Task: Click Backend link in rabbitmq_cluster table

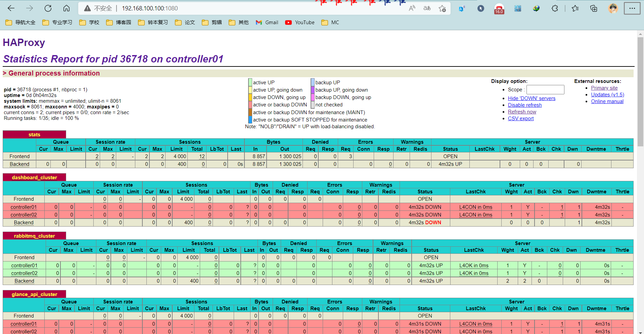Action: coord(25,281)
